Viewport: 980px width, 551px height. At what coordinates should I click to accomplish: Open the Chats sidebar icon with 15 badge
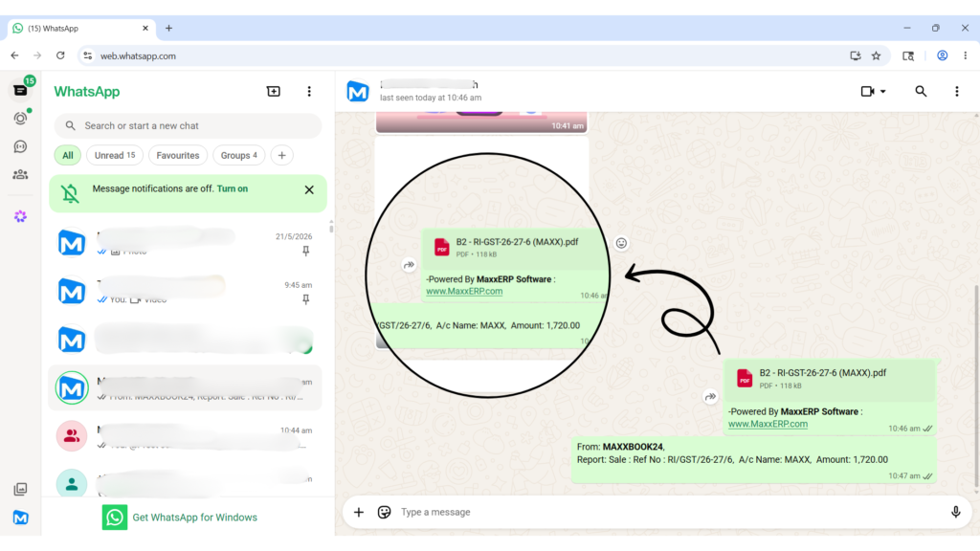[21, 90]
